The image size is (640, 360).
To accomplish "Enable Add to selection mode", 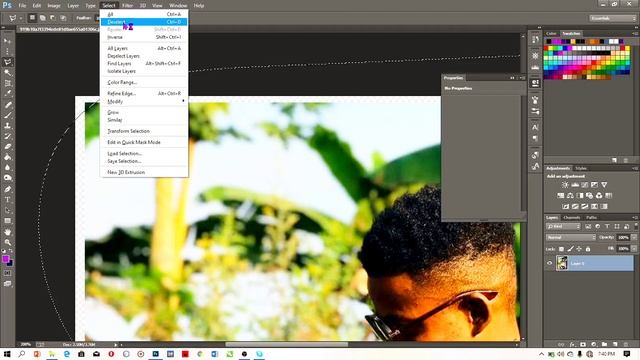I will pyautogui.click(x=42, y=18).
